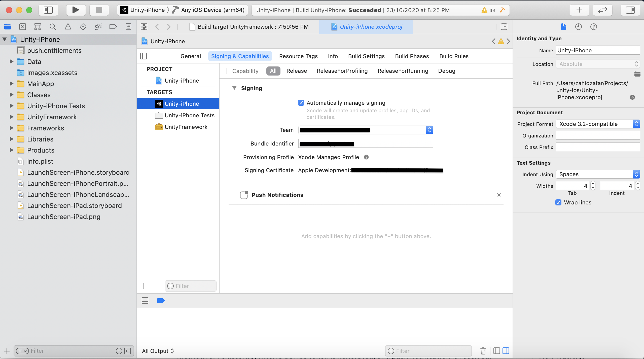Open the Report navigator
Screen dimensions: 644x359
tap(128, 27)
